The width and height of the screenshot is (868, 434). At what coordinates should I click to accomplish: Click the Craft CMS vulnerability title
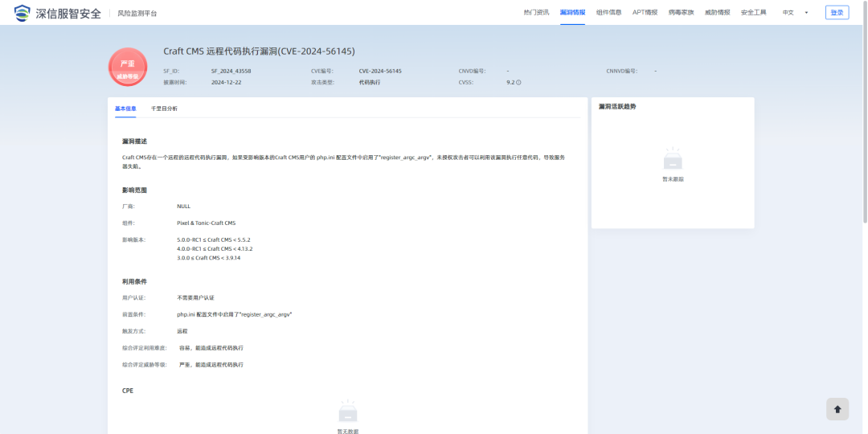pyautogui.click(x=259, y=51)
